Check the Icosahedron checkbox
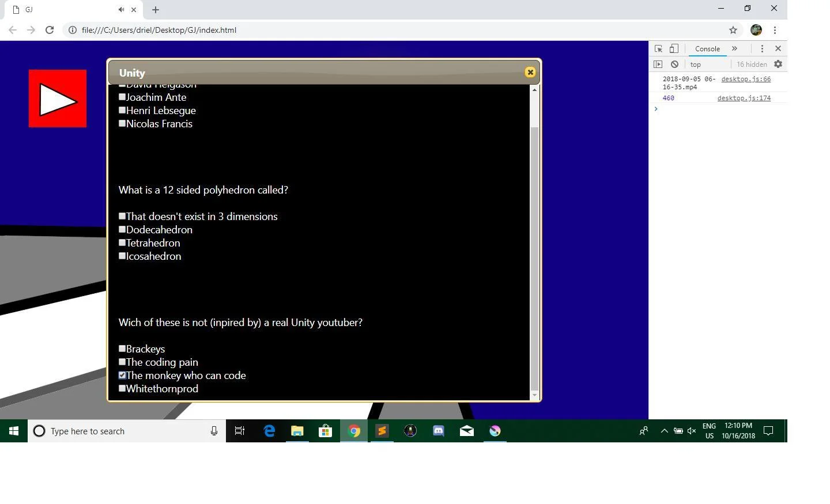The width and height of the screenshot is (830, 504). [x=122, y=256]
